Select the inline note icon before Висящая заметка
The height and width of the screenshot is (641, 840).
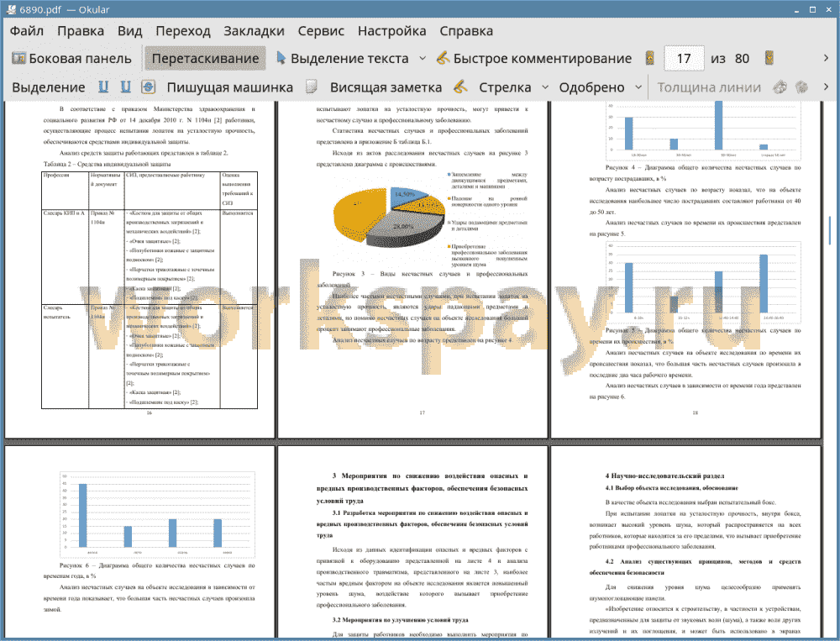312,87
